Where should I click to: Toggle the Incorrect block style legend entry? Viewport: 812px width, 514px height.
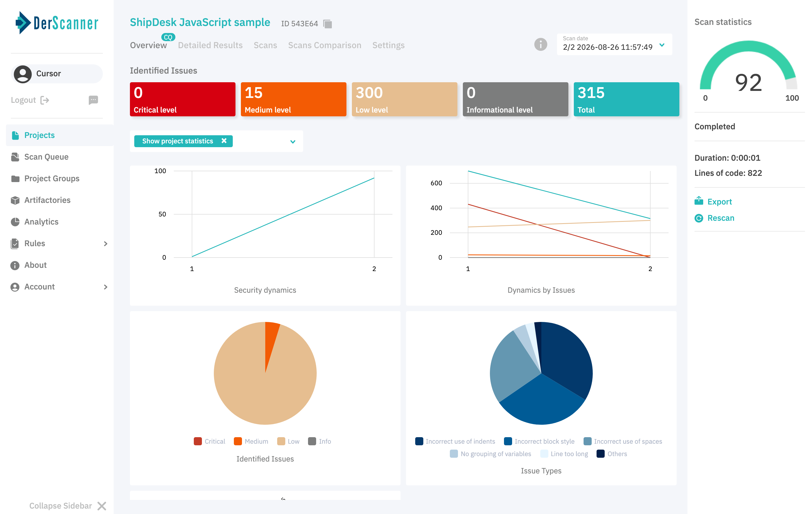tap(539, 441)
